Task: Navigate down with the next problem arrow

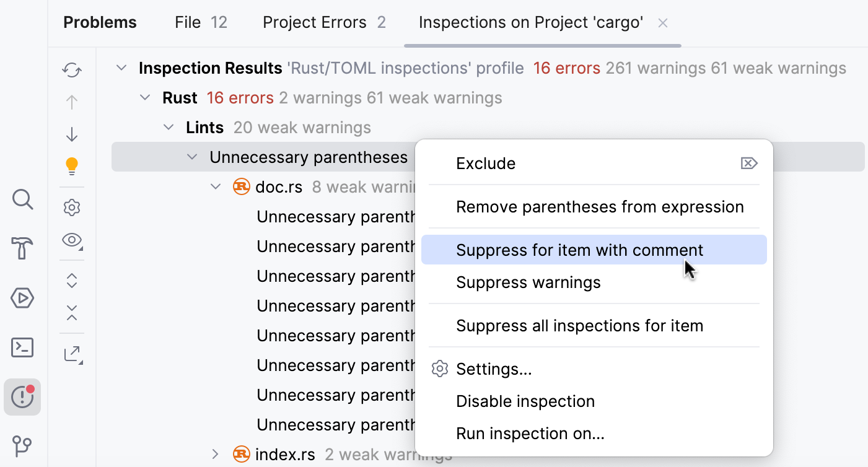Action: [x=71, y=134]
